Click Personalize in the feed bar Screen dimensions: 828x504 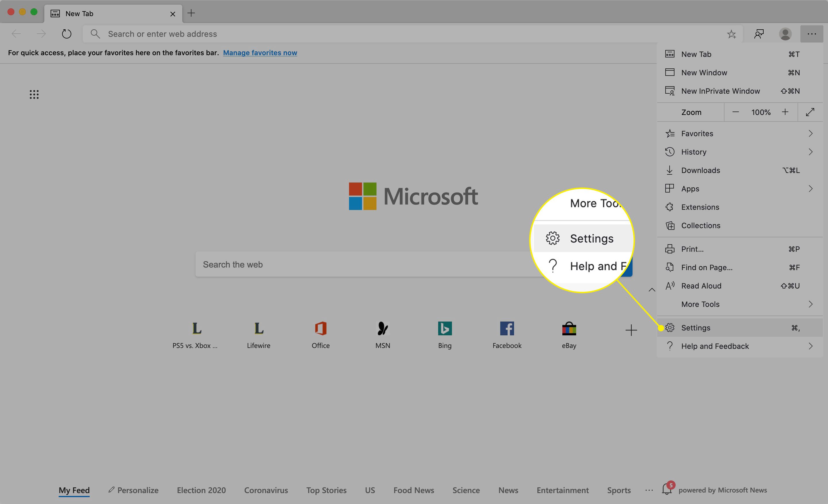pyautogui.click(x=133, y=490)
